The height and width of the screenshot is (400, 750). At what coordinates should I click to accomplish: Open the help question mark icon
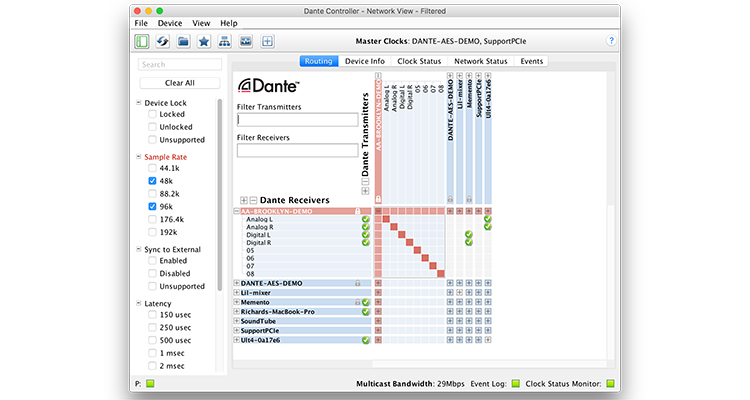[611, 41]
